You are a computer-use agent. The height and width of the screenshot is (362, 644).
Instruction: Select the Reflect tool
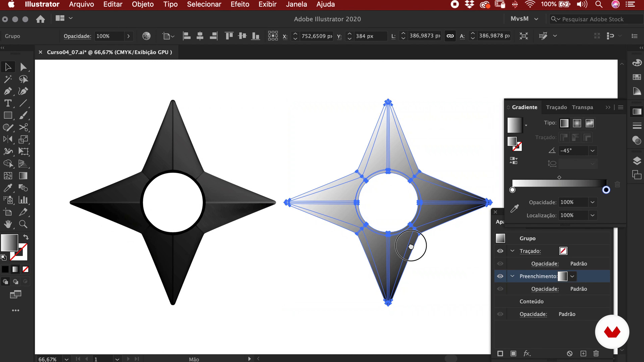click(x=8, y=139)
